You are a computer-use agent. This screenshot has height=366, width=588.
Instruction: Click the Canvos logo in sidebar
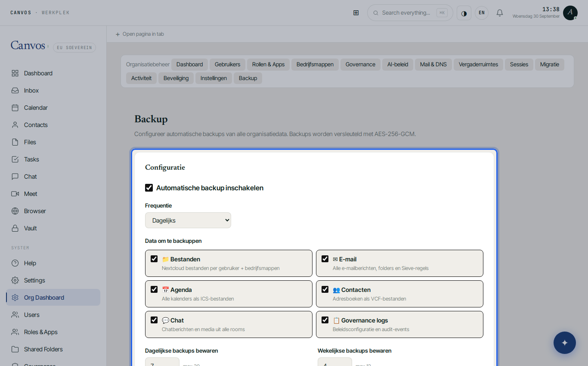point(28,45)
